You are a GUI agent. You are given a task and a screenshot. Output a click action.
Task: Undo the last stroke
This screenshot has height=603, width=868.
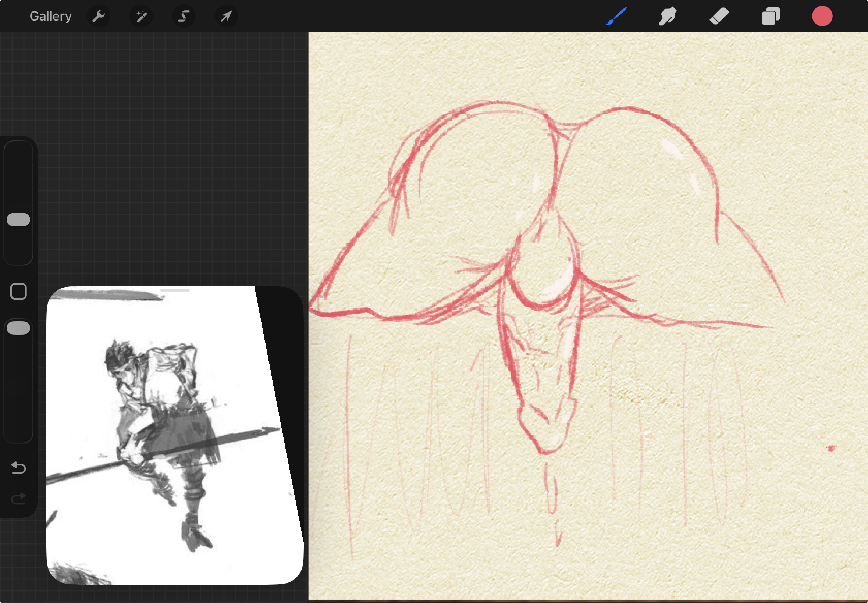click(x=18, y=468)
